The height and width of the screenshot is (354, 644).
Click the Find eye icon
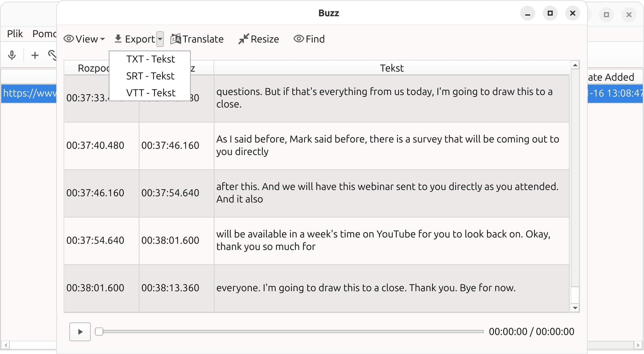click(x=299, y=39)
